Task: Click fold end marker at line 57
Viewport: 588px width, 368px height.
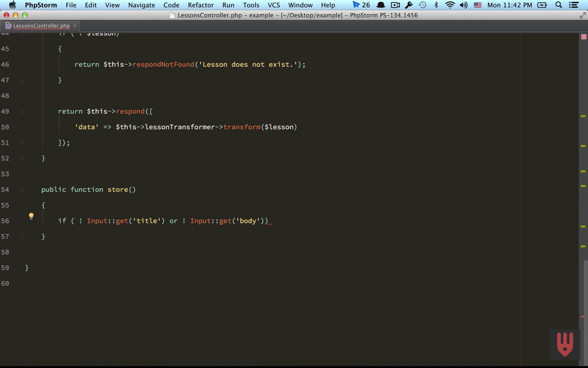Action: pos(22,237)
